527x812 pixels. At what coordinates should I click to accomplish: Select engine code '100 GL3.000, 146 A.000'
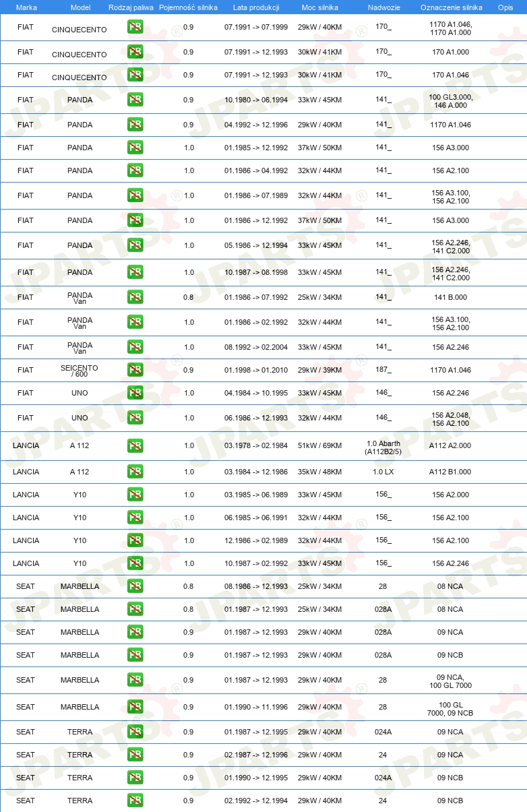click(451, 101)
